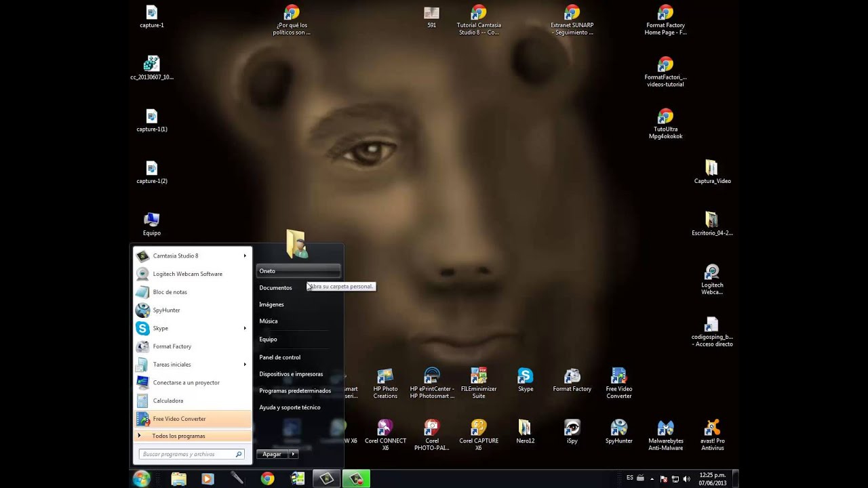
Task: Launch Format Factory from the Start menu list
Action: tap(193, 346)
